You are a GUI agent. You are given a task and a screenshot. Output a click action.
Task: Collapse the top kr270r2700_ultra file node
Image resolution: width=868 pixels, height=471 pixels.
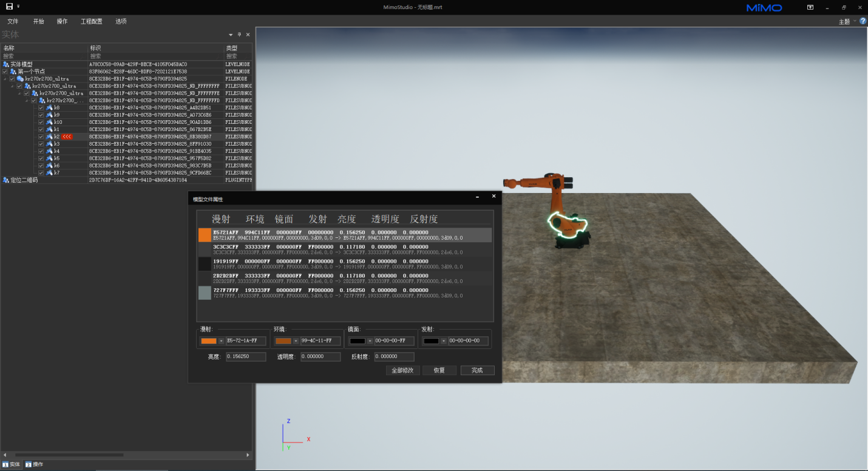pos(5,79)
